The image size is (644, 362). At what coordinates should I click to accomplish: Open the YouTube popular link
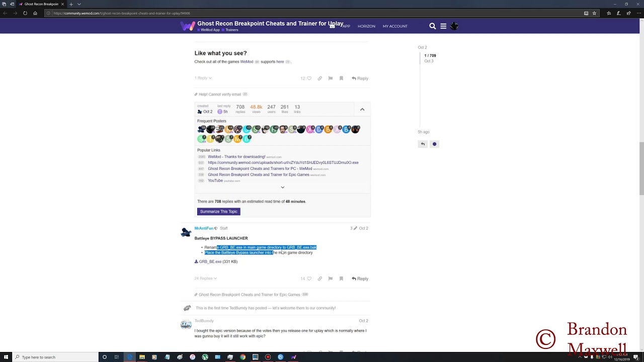tap(215, 180)
